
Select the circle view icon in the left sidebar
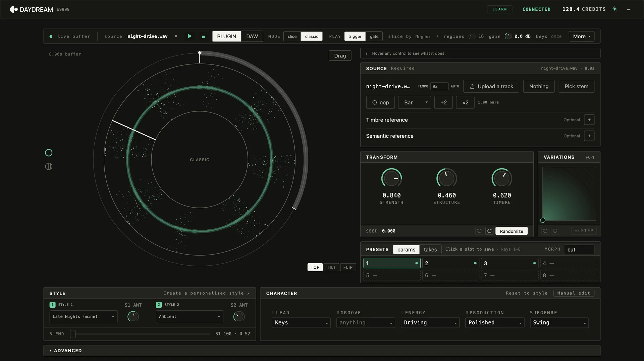tap(49, 153)
